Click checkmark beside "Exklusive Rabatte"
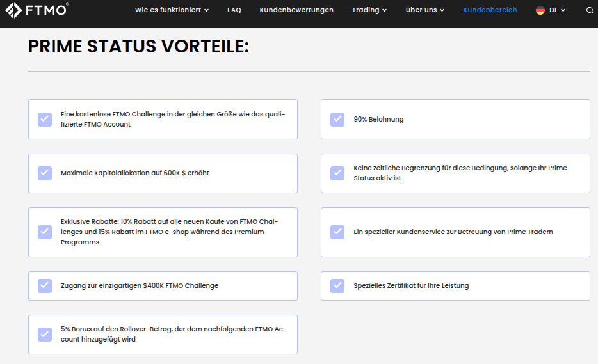This screenshot has height=364, width=598. click(45, 232)
